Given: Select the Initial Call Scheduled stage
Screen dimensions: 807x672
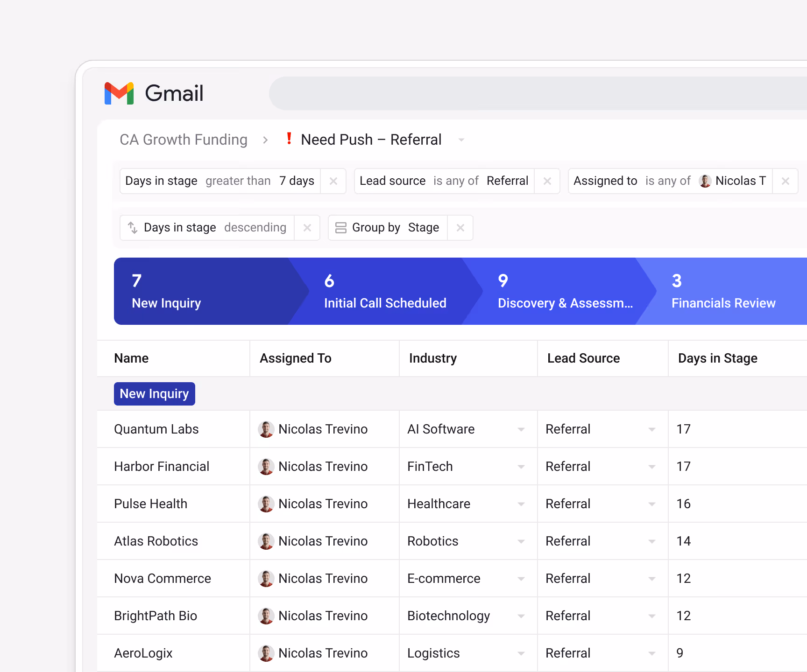Looking at the screenshot, I should click(x=385, y=291).
